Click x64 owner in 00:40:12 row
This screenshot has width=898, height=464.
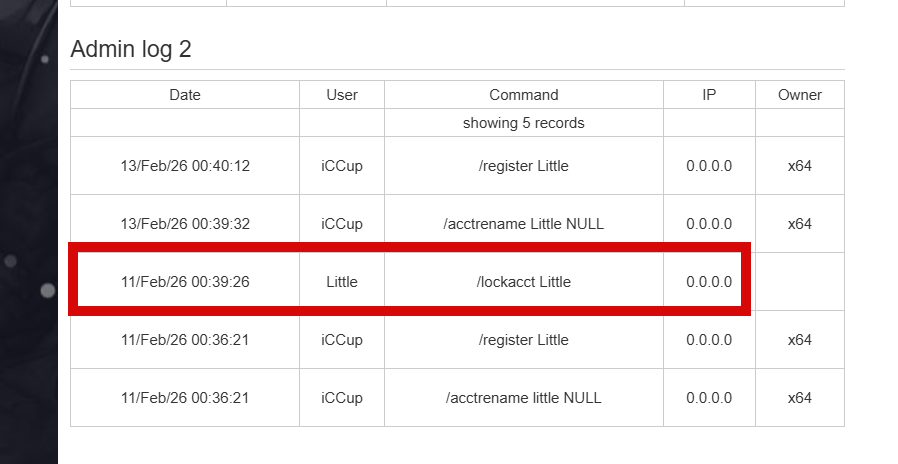800,166
